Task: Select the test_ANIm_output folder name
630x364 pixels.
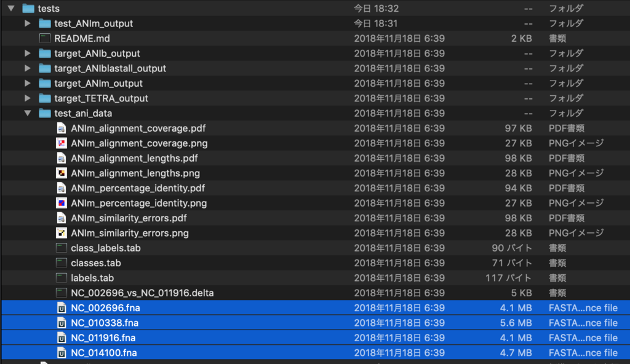Action: click(94, 23)
